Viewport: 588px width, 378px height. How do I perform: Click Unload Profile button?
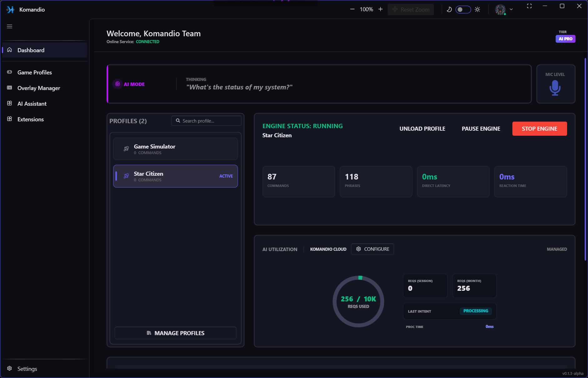pos(422,129)
